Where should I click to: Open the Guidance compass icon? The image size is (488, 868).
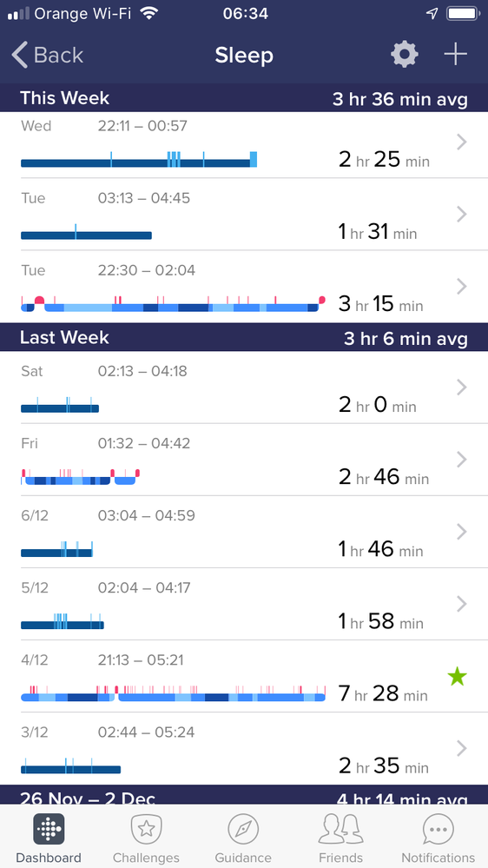243,829
